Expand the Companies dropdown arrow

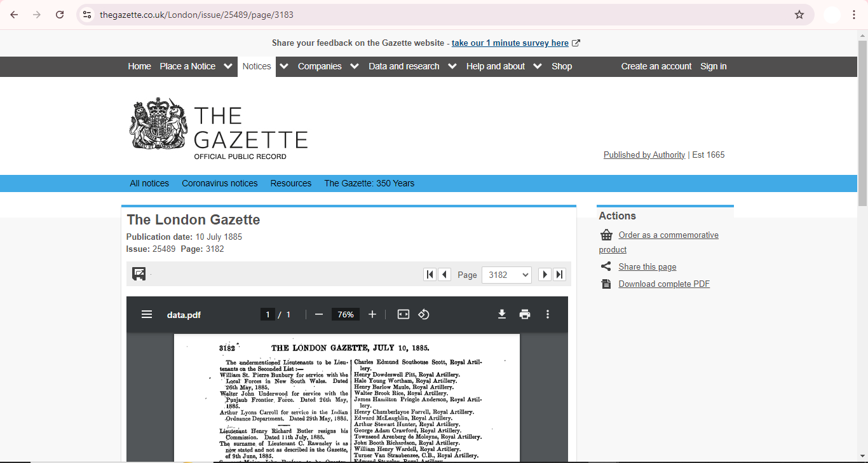coord(355,66)
